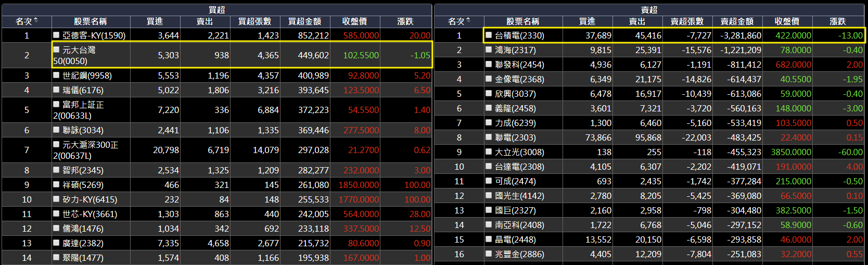The width and height of the screenshot is (868, 265).
Task: Open stock 義隆(2458)
Action: (516, 108)
